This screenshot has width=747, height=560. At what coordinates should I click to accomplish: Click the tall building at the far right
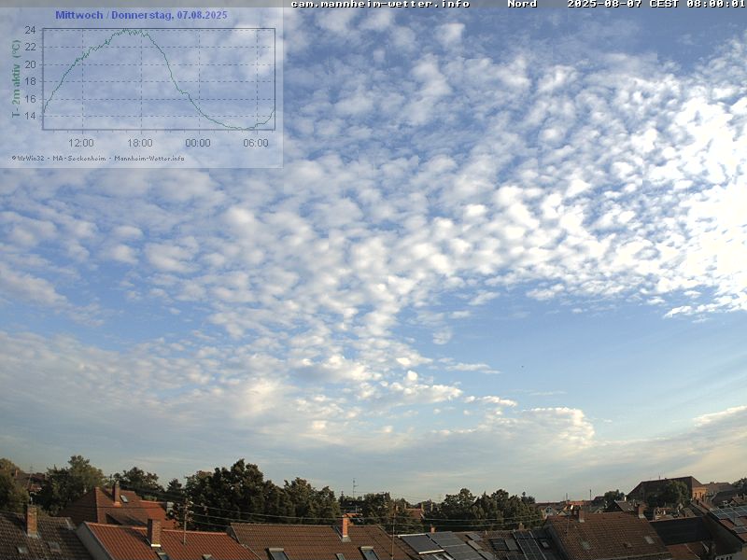665,489
